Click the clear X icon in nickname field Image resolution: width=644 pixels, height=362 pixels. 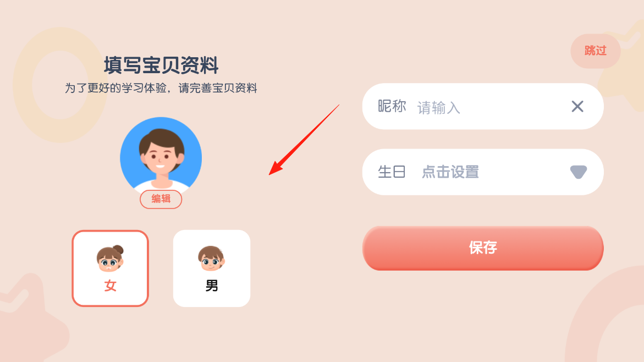[x=577, y=107]
